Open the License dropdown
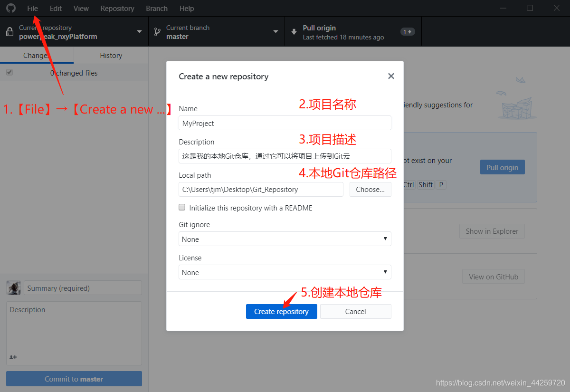The height and width of the screenshot is (392, 570). point(285,272)
